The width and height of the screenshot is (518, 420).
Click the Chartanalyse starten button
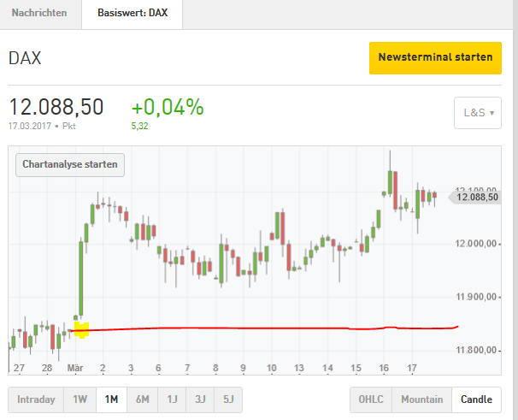tap(70, 163)
